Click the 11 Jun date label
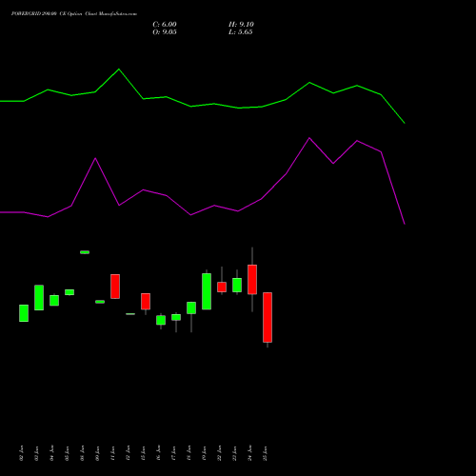Screen dimensions: 476x476 (113, 453)
